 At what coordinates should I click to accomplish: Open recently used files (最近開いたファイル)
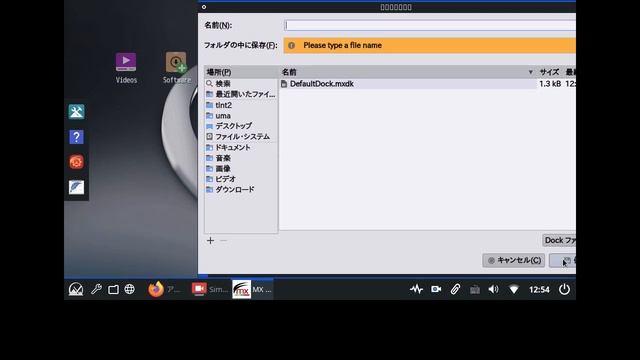[241, 94]
